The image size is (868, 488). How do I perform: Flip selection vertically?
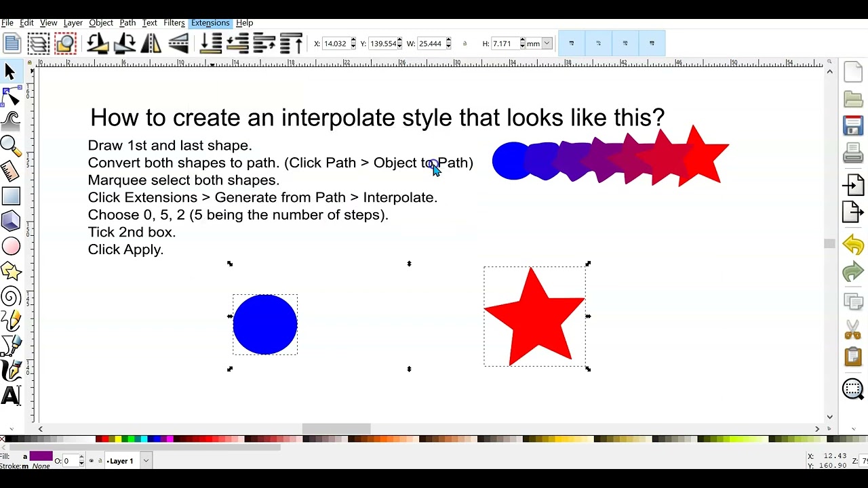[178, 43]
